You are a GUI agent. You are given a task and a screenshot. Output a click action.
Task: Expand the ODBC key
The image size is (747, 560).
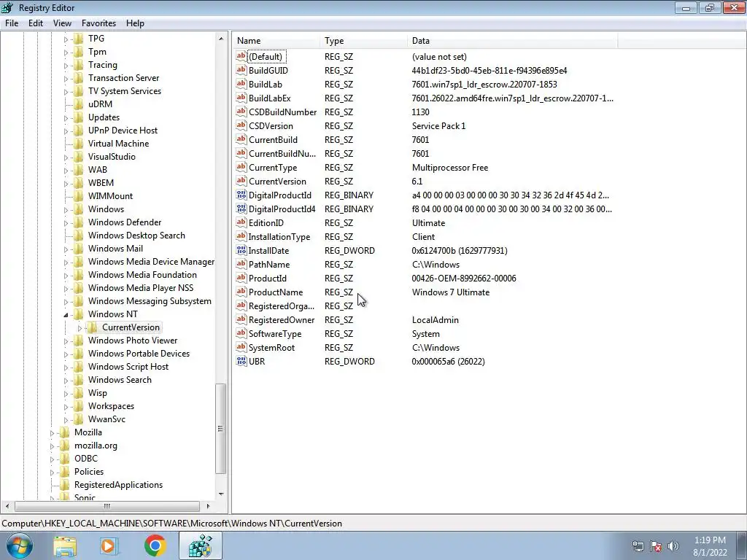pyautogui.click(x=52, y=459)
